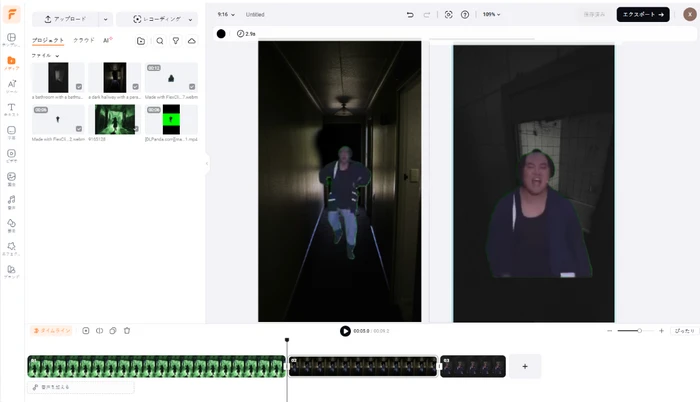The image size is (700, 402).
Task: Toggle checkbox on dark hallway thumbnail
Action: pos(135,87)
